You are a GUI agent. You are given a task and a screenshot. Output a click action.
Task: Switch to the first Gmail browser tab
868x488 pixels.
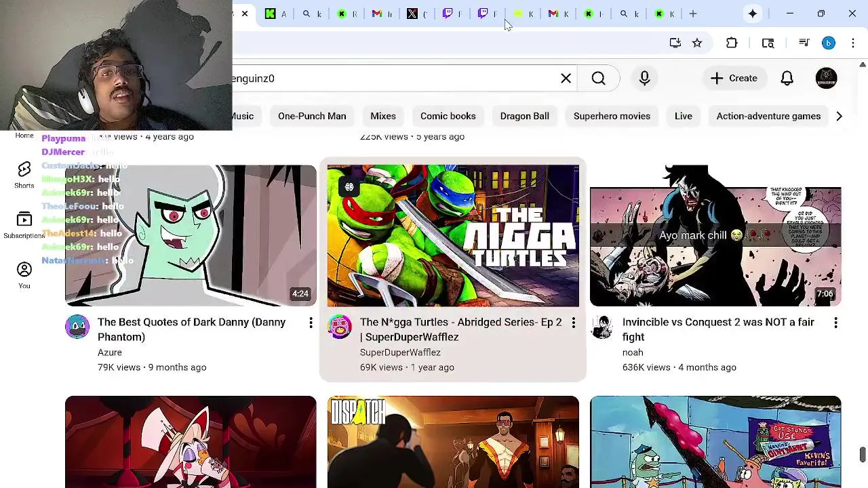click(382, 14)
